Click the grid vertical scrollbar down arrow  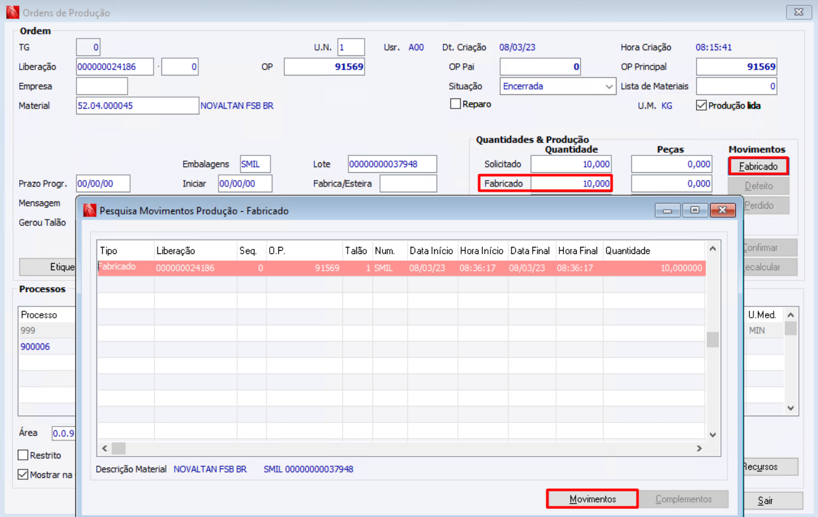pyautogui.click(x=713, y=435)
